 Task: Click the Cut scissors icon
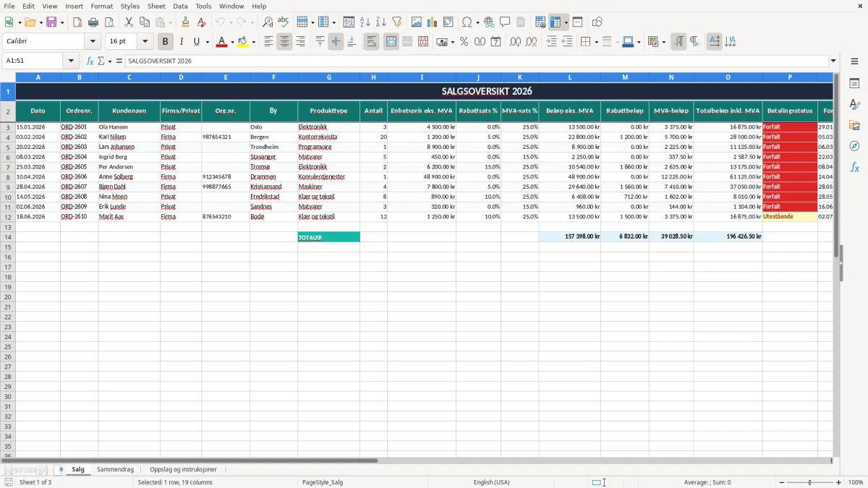(129, 22)
